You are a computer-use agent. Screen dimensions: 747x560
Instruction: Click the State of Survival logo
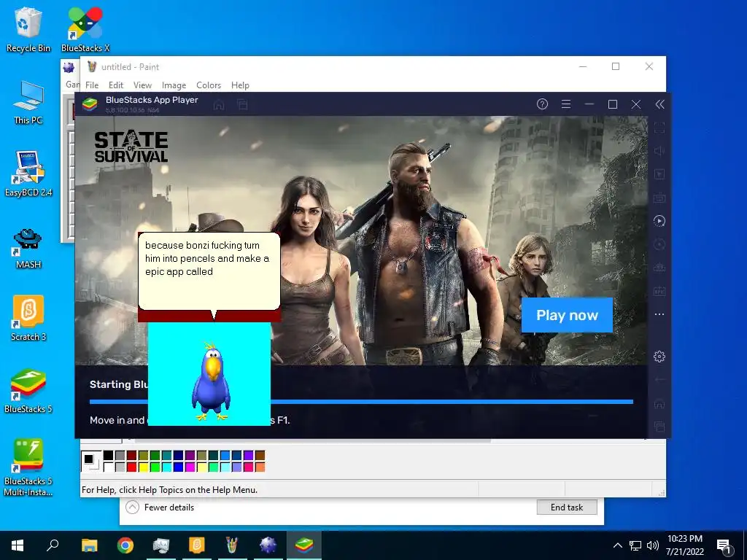click(131, 147)
